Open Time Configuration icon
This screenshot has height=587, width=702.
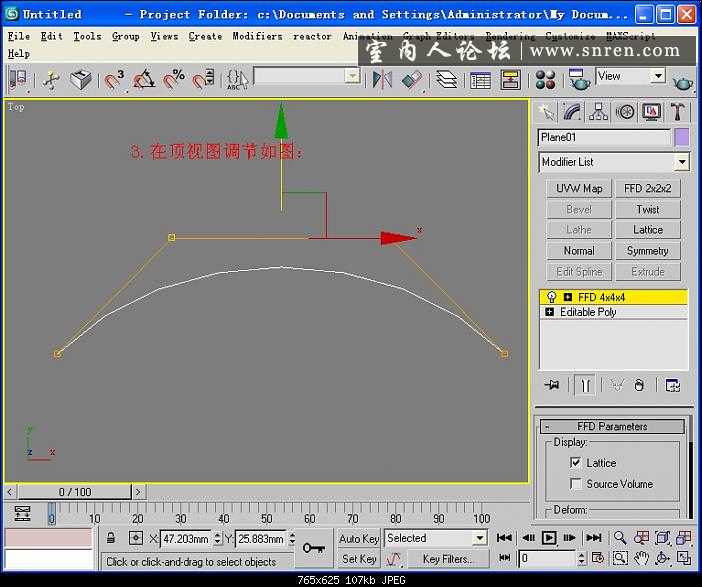tap(597, 558)
